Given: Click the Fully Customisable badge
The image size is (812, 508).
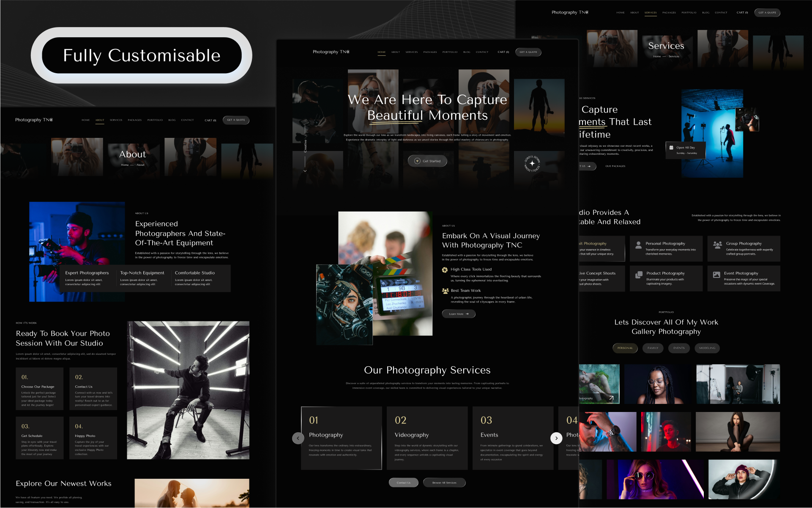Looking at the screenshot, I should pos(142,55).
